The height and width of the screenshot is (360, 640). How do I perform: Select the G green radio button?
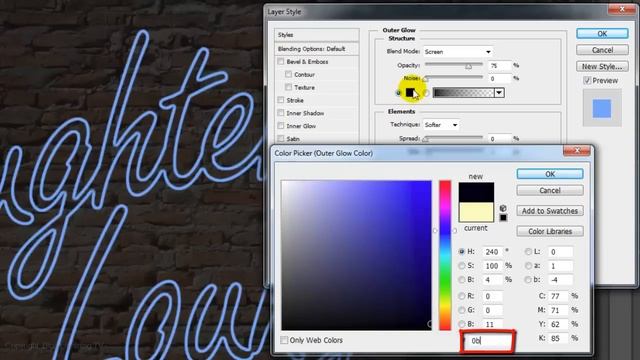pos(462,310)
